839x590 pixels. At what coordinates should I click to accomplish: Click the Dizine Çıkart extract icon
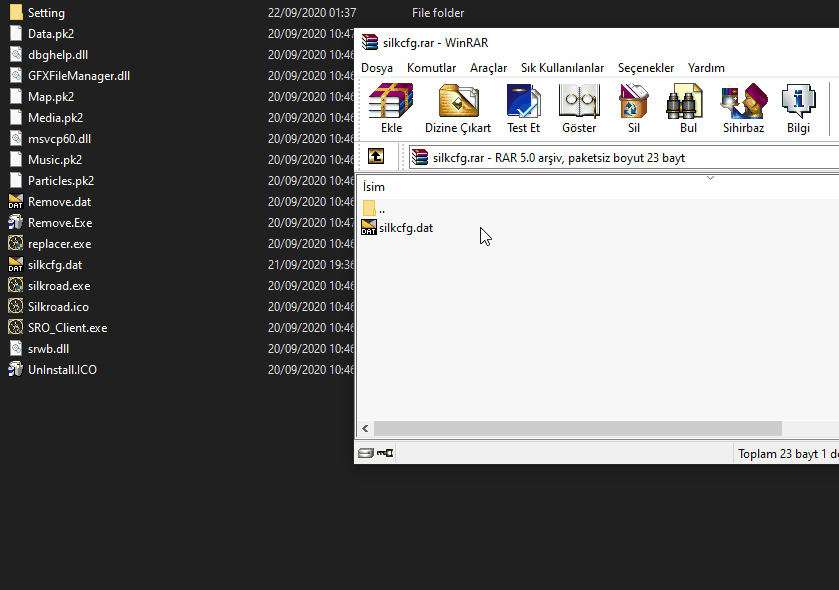point(457,108)
